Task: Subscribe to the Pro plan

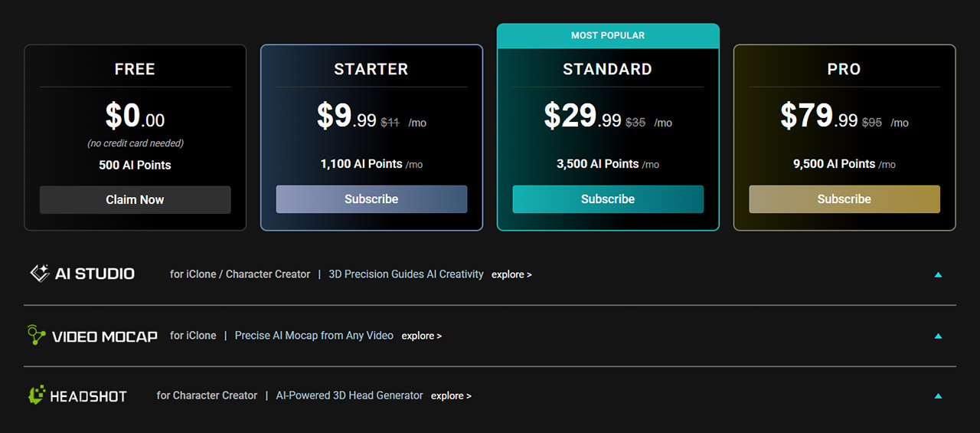Action: point(844,198)
